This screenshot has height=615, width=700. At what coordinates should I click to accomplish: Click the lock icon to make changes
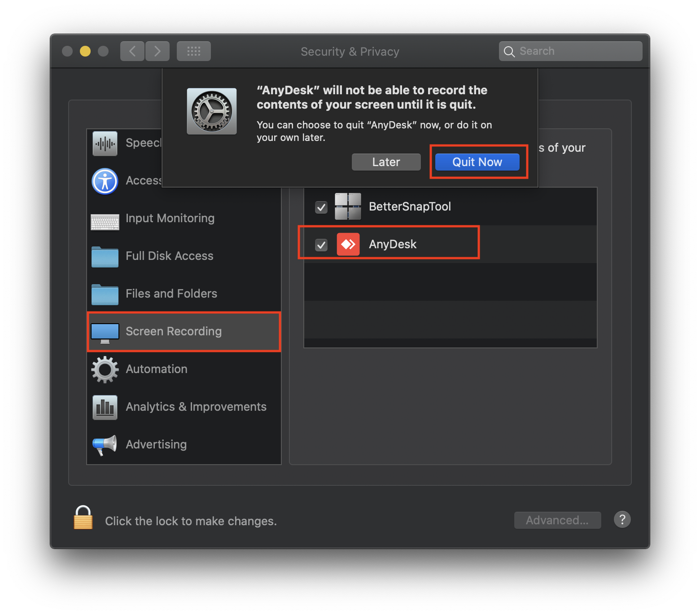click(83, 518)
